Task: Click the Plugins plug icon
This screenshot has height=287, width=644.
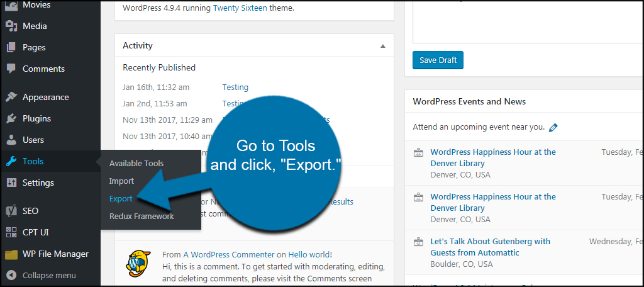Action: coord(11,118)
